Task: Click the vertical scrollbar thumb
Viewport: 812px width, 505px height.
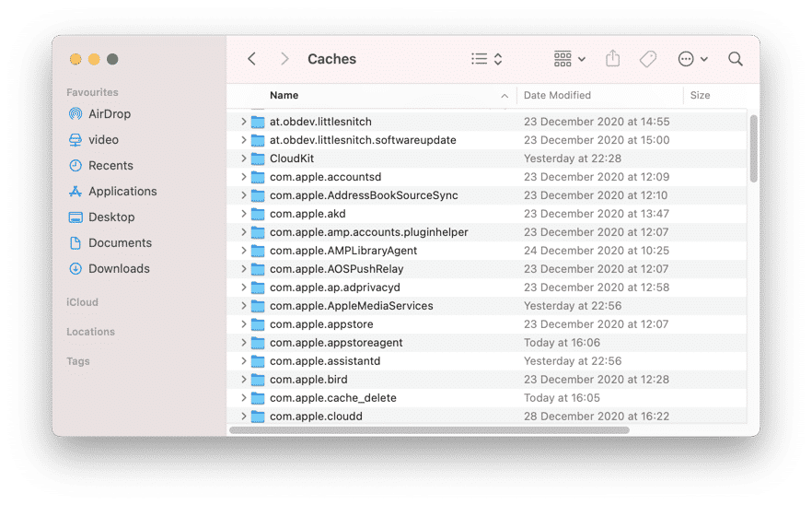Action: tap(753, 148)
